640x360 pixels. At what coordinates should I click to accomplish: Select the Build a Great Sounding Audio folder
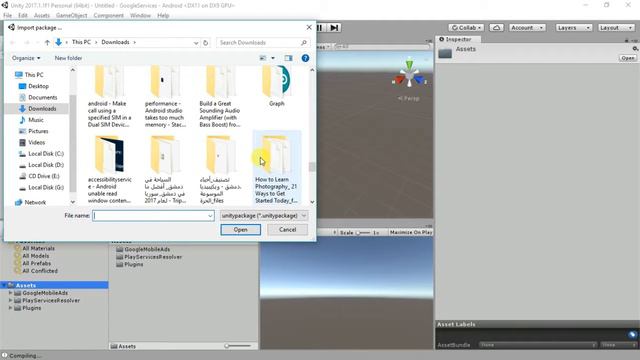click(220, 96)
